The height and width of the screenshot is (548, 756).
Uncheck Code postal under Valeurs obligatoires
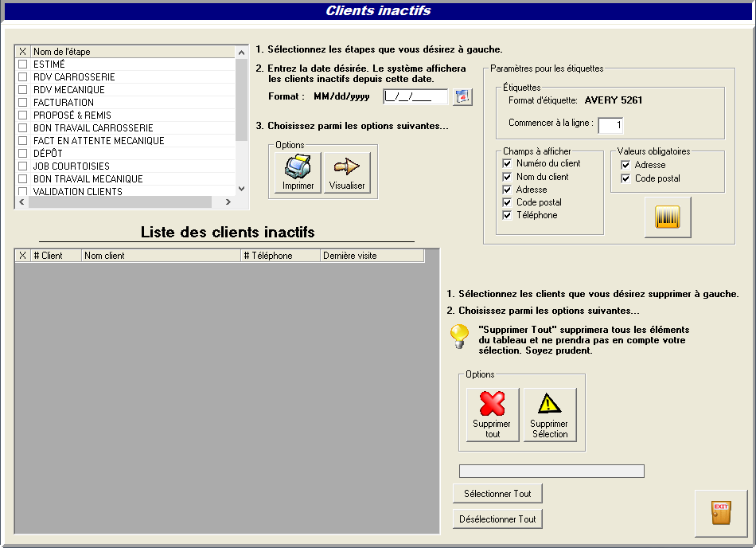pyautogui.click(x=625, y=178)
